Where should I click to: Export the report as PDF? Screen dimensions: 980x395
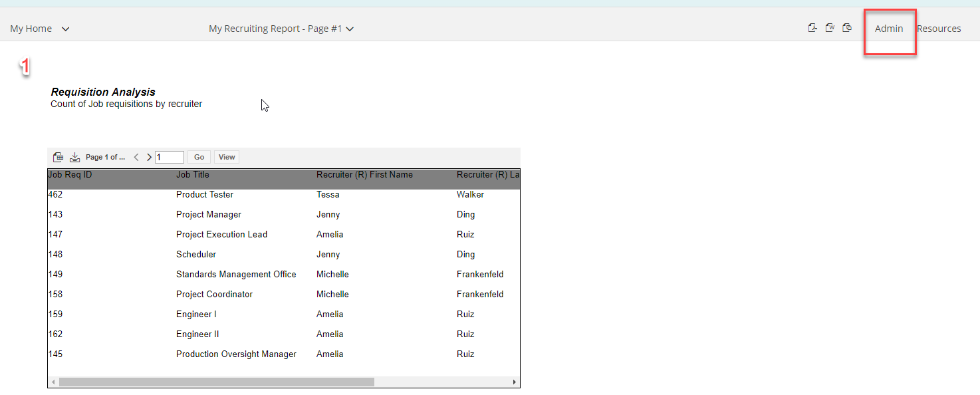tap(812, 28)
